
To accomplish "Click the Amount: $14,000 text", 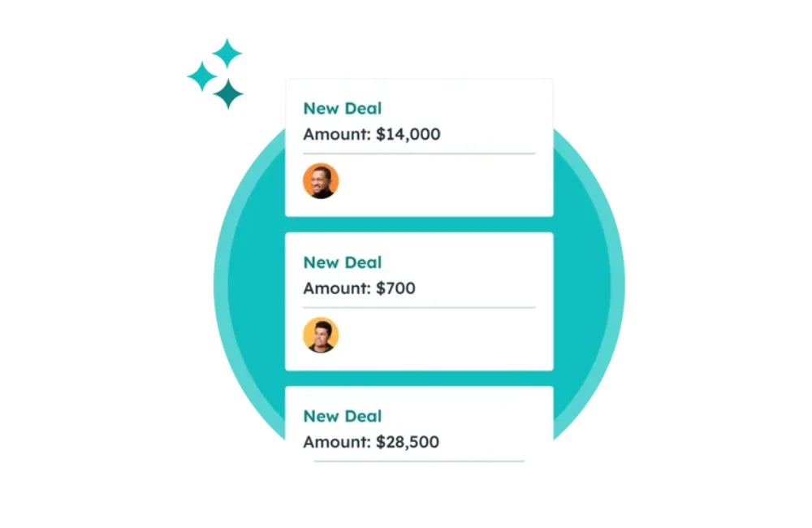I will click(372, 134).
